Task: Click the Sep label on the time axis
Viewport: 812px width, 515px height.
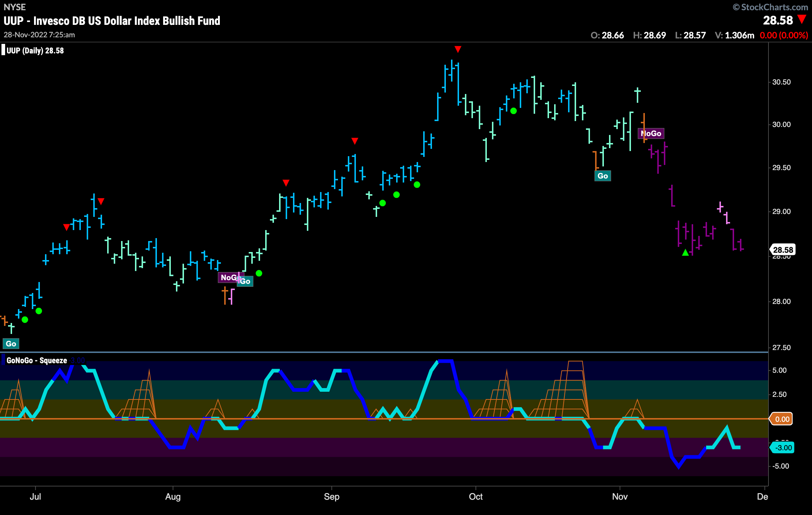Action: pyautogui.click(x=332, y=496)
